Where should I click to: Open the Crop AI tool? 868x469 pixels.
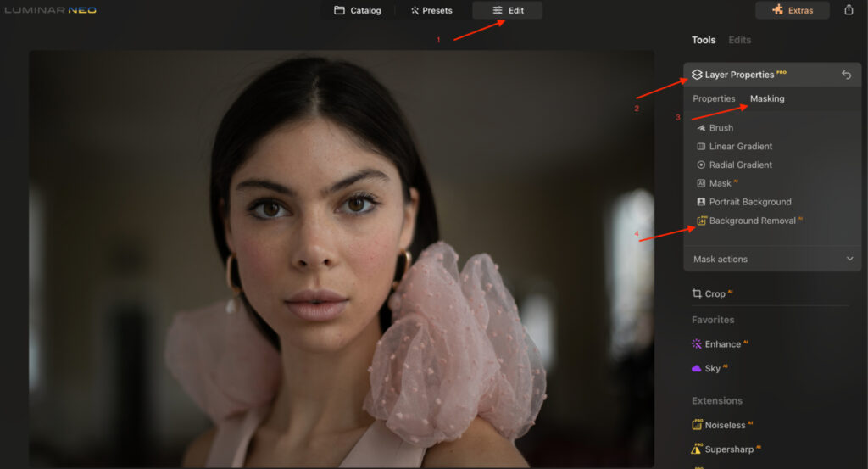click(715, 293)
